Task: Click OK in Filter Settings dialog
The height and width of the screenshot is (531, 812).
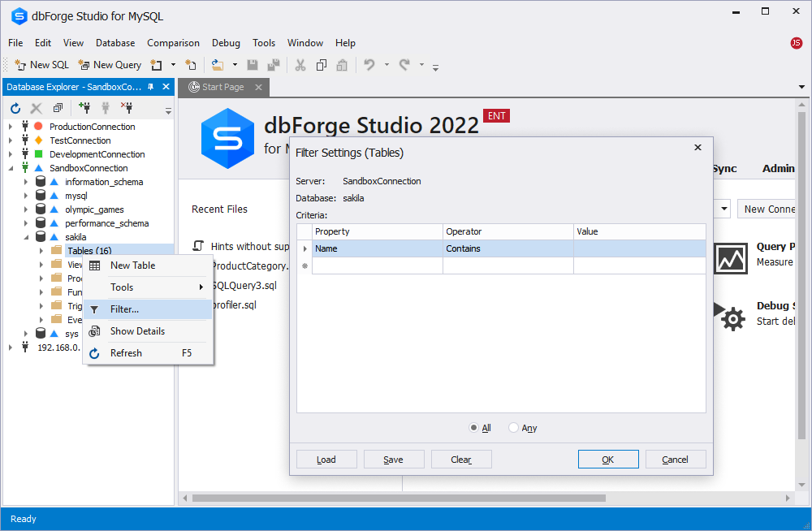Action: (607, 460)
